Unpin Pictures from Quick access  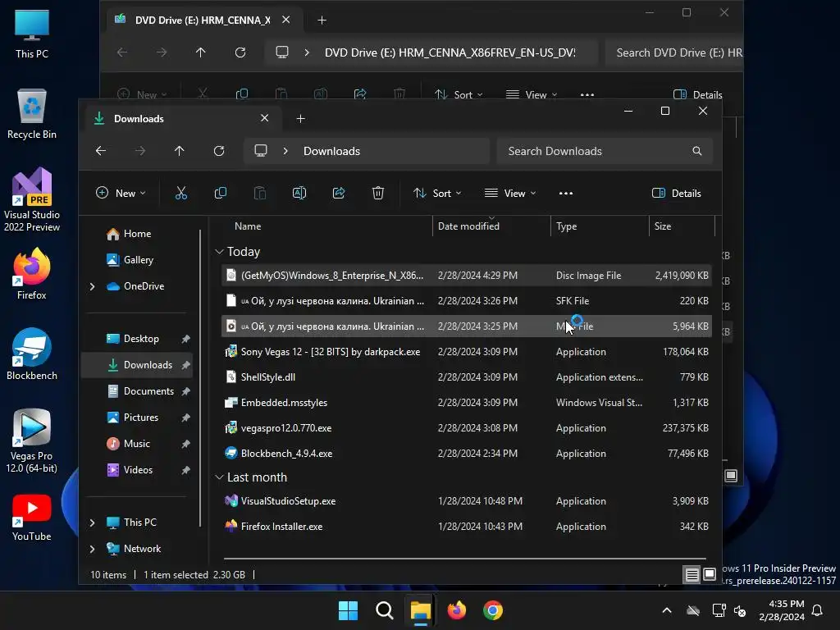click(x=185, y=418)
